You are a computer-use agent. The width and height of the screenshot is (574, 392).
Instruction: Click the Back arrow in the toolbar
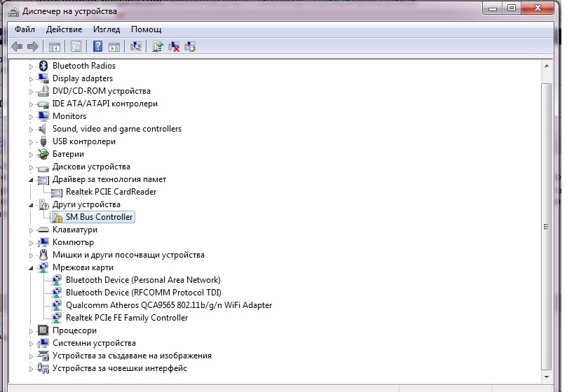pyautogui.click(x=18, y=46)
